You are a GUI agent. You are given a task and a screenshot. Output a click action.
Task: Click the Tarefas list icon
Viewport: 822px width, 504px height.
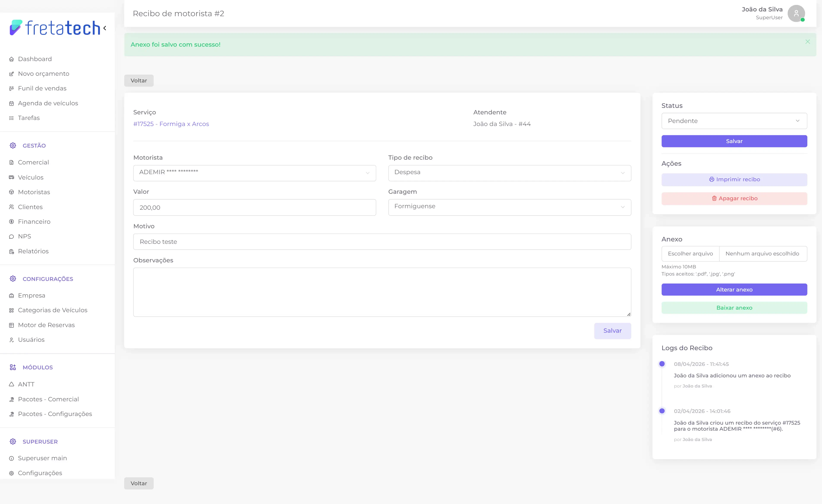[x=11, y=118]
